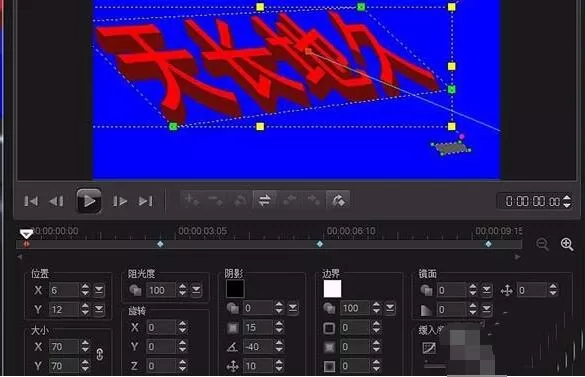
Task: Zoom out the keyframe timeline
Action: [542, 244]
